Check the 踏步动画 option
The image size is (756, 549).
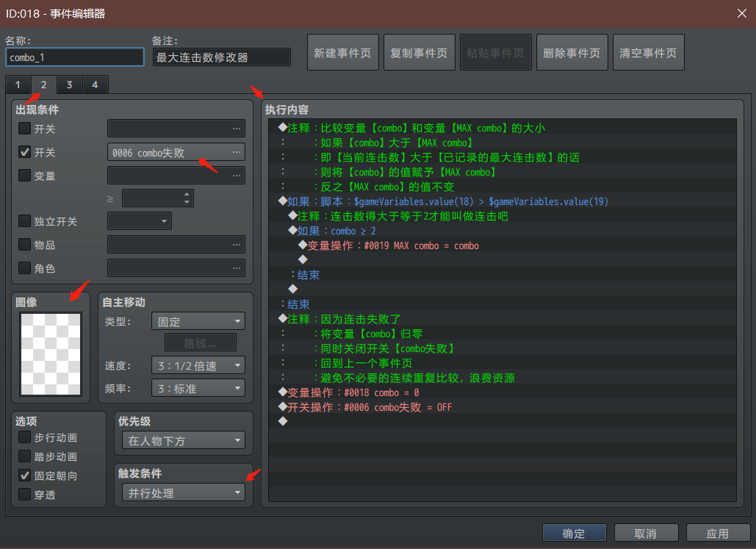click(x=24, y=456)
